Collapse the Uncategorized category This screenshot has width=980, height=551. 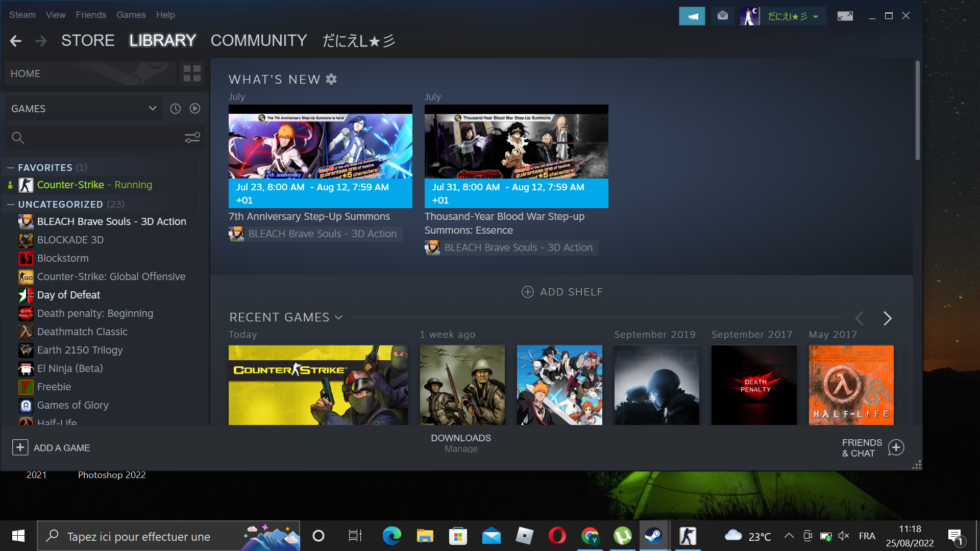pos(11,204)
